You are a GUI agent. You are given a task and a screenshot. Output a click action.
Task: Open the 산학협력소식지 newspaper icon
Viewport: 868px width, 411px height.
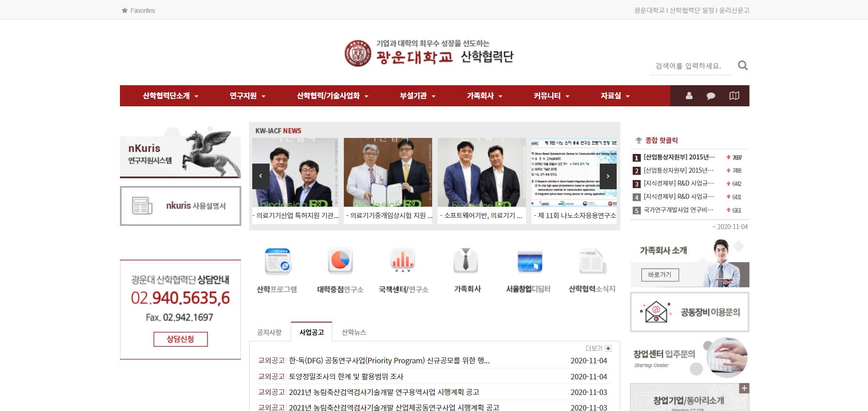pos(592,261)
